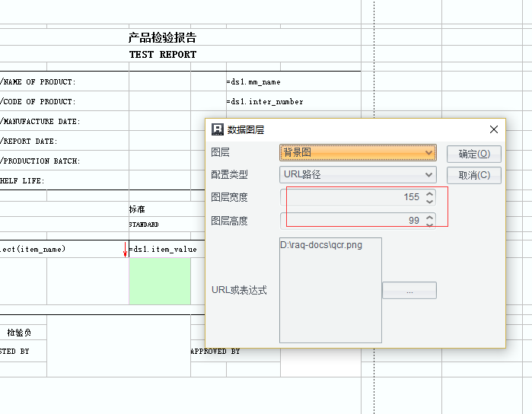Select the STANDARD cell
Image resolution: width=532 pixels, height=414 pixels.
tap(144, 225)
